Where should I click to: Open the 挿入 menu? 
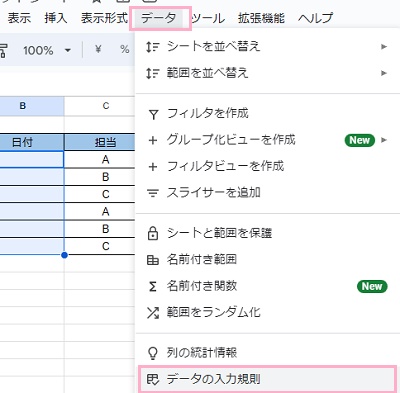(56, 18)
